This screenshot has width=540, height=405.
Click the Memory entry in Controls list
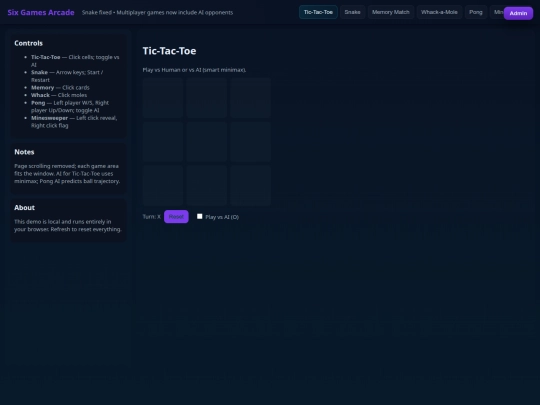coord(60,87)
